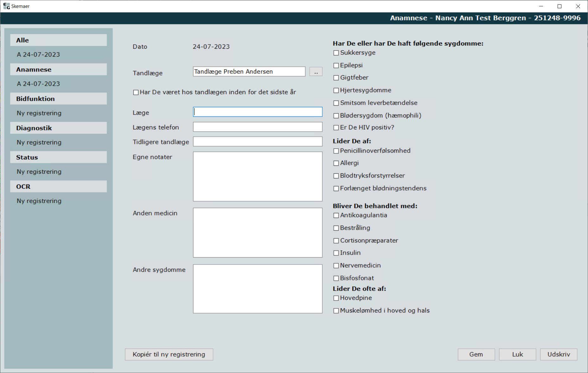Viewport: 588px width, 373px height.
Task: Select A 24-07-2023 entry under Alle
Action: pos(38,54)
